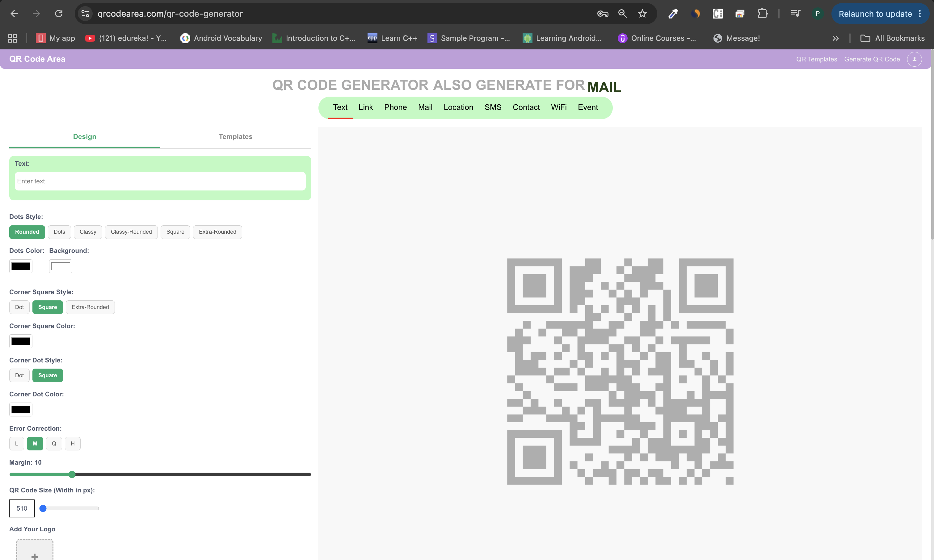Set error correction to L

tap(17, 443)
